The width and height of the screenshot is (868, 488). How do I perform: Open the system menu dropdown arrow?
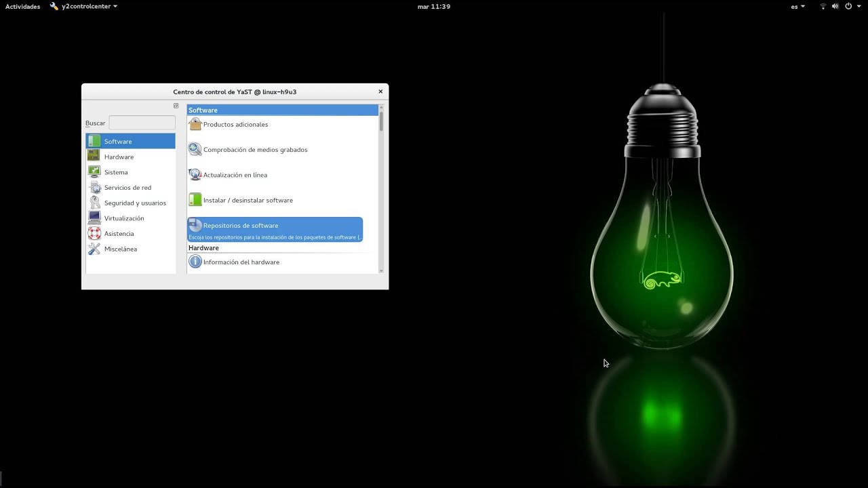coord(858,6)
